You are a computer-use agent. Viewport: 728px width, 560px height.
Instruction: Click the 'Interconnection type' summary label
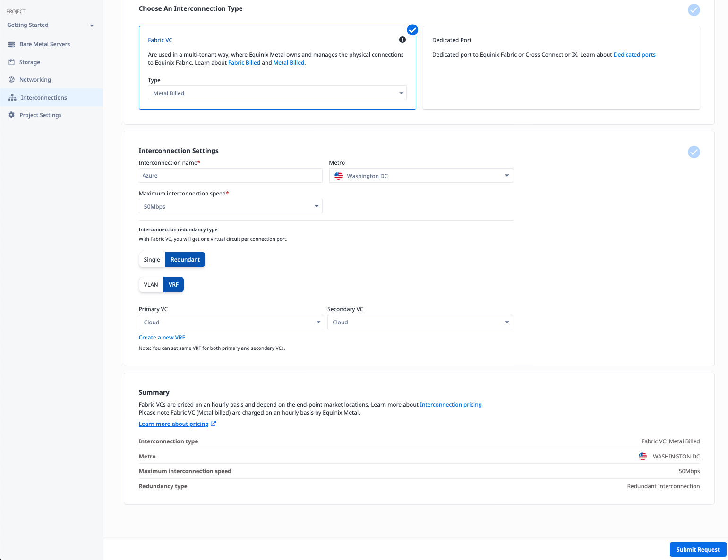point(168,441)
